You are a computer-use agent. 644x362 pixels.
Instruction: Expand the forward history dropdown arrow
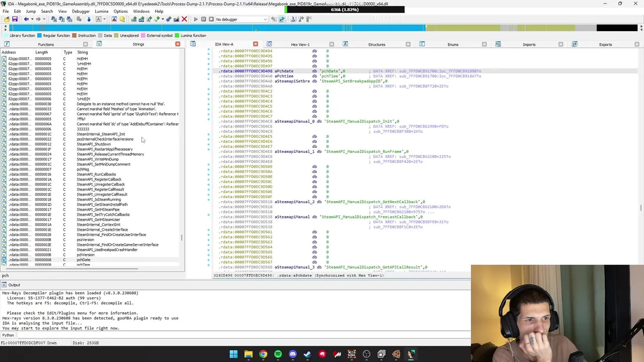click(44, 19)
